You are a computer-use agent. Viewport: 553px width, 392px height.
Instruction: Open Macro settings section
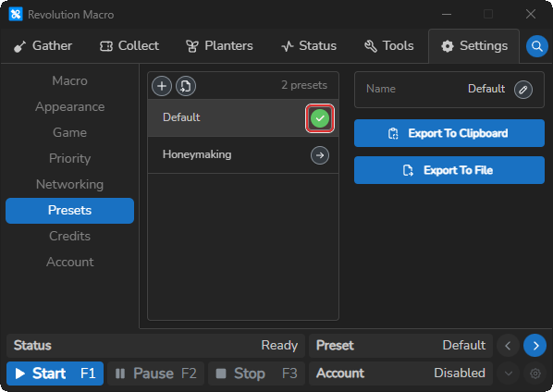pyautogui.click(x=70, y=80)
